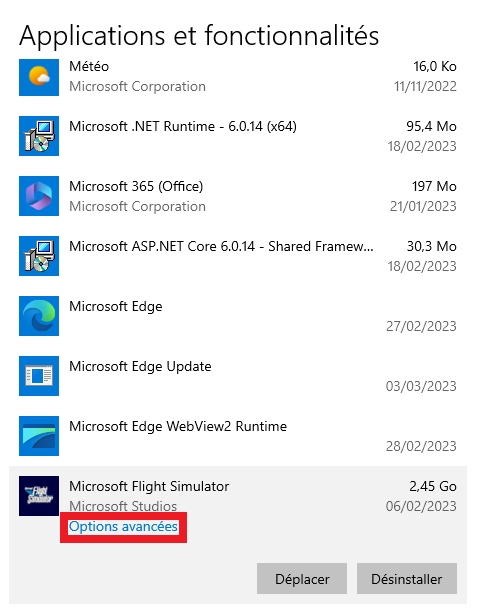This screenshot has height=611, width=477.
Task: Select Microsoft .NET Runtime - 6.0.14 (x64) entry
Action: click(183, 126)
